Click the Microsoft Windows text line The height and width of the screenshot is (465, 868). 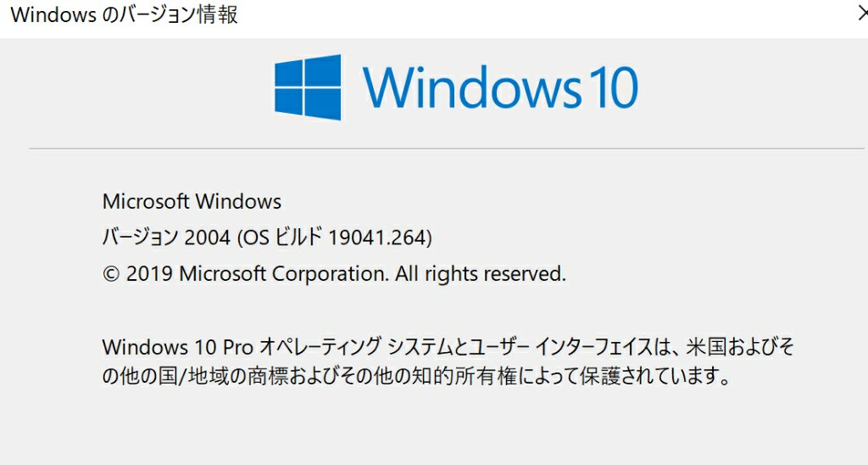(192, 201)
